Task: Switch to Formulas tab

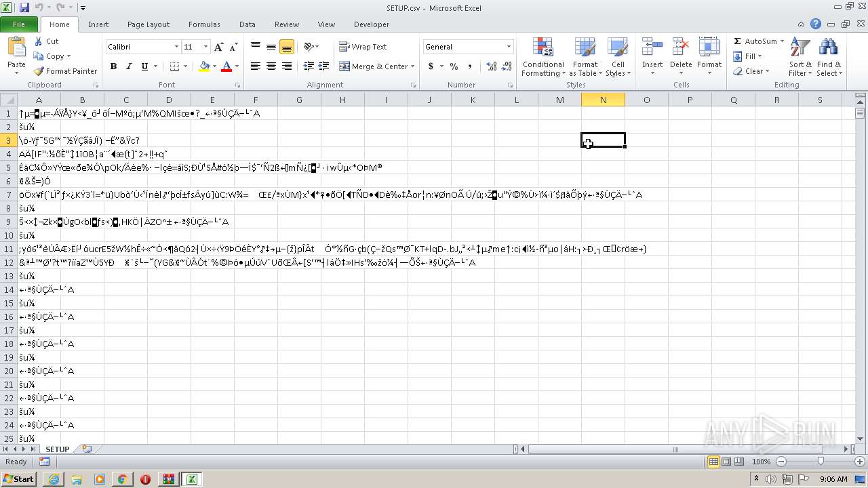Action: pos(204,24)
